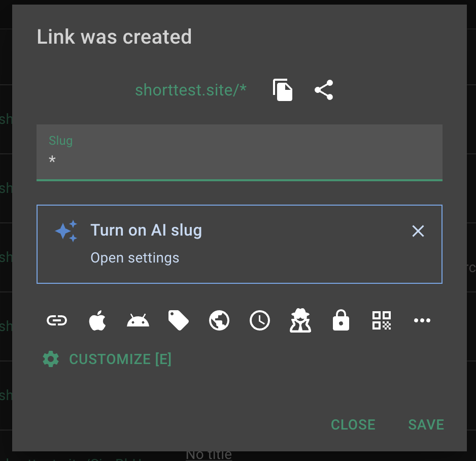
Task: Open Android targeting settings
Action: [138, 320]
